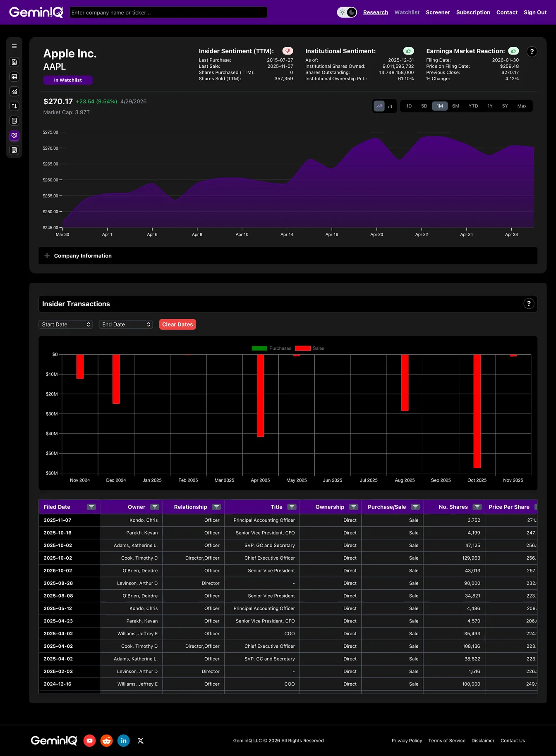This screenshot has height=756, width=556.
Task: Open the Ownership column filter
Action: coord(354,507)
